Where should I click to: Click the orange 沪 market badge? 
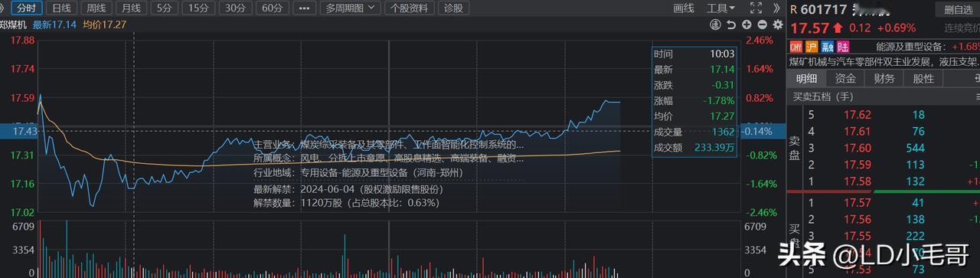(x=812, y=47)
